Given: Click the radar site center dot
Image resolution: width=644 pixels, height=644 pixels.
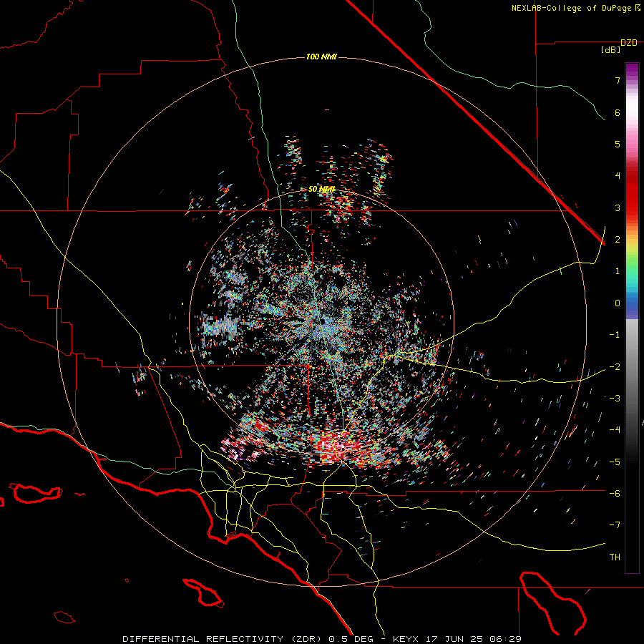Looking at the screenshot, I should (323, 321).
